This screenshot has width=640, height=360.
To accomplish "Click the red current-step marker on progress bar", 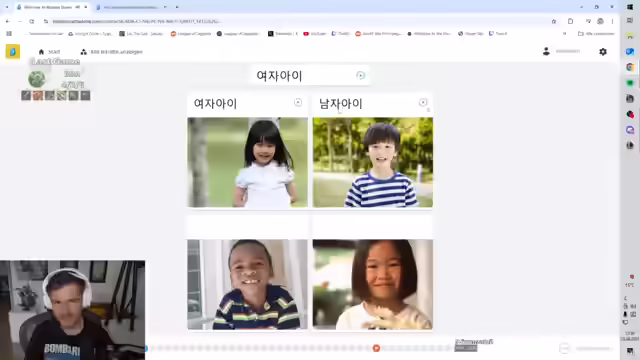I will click(x=376, y=348).
